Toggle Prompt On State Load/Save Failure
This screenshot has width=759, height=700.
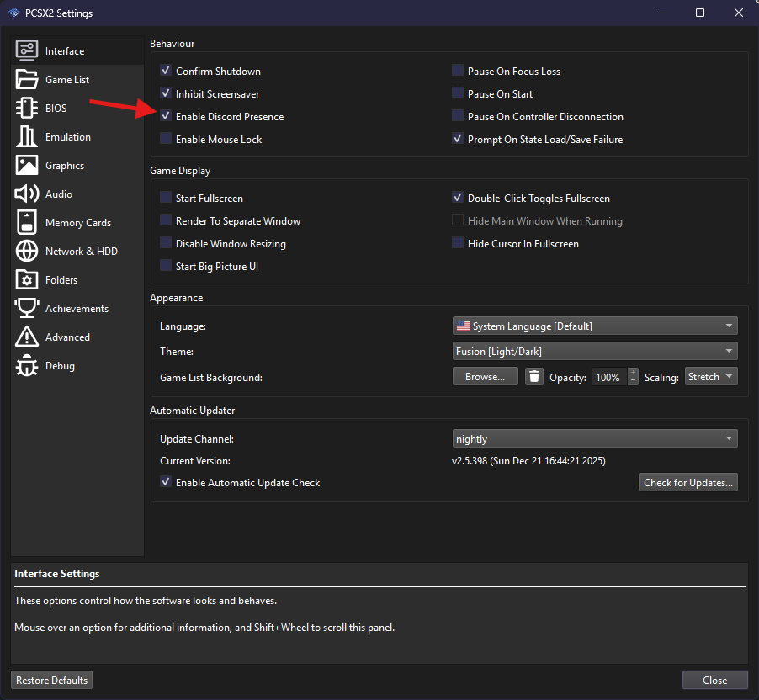coord(458,139)
